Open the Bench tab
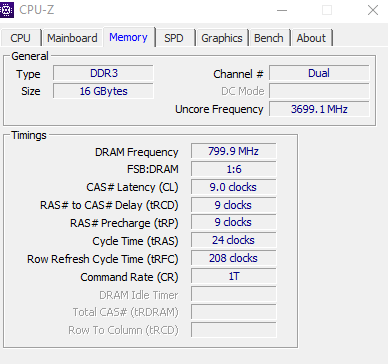The width and height of the screenshot is (388, 364). click(x=269, y=38)
